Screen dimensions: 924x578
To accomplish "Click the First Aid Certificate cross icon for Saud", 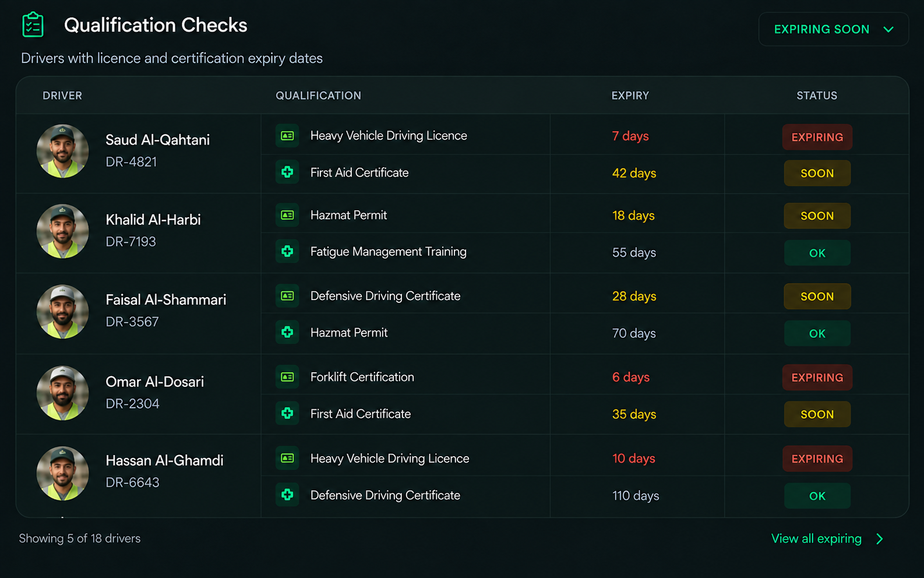I will [287, 172].
